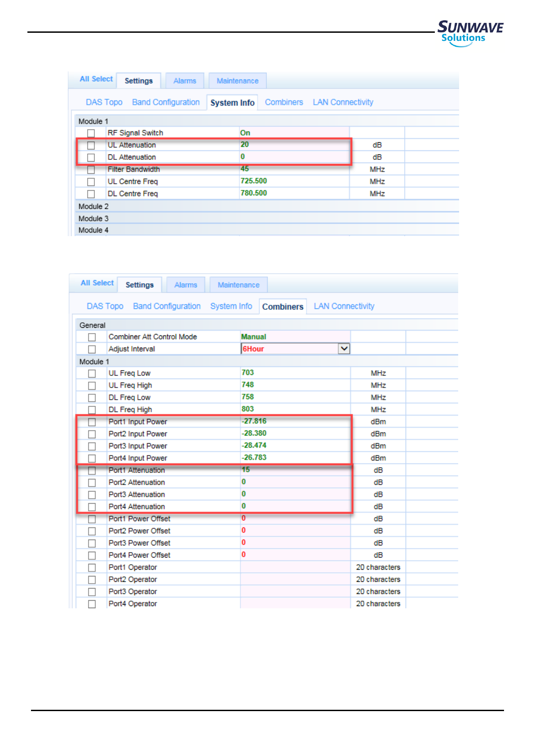Select Settings tab in lower panel

click(x=139, y=285)
